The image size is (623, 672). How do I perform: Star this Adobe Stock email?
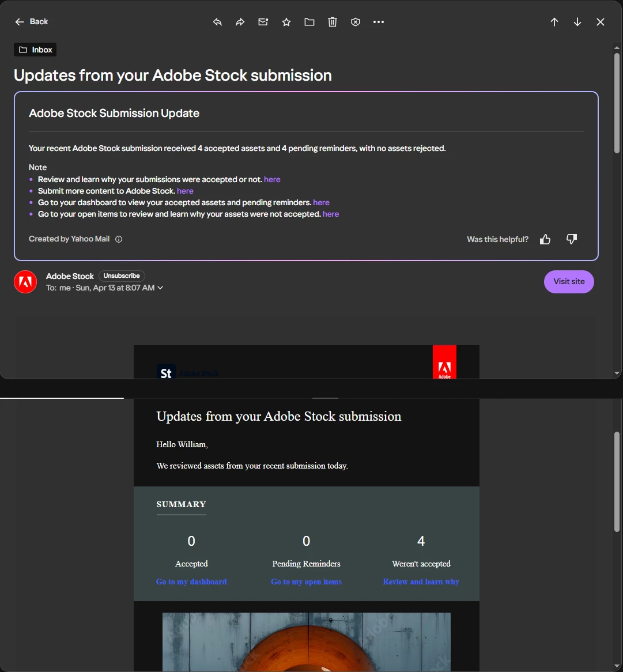click(x=286, y=22)
